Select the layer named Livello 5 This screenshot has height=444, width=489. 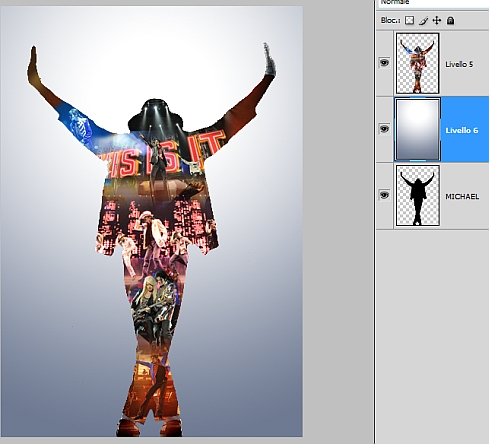459,64
